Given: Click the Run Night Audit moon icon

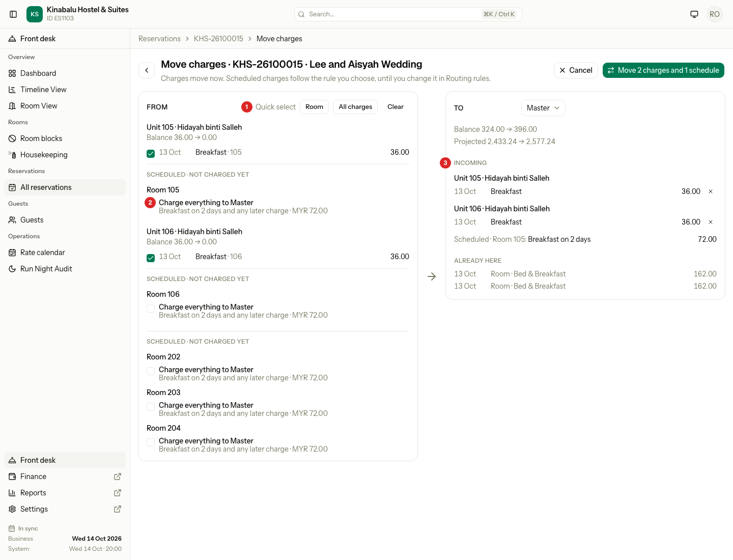Looking at the screenshot, I should point(12,269).
